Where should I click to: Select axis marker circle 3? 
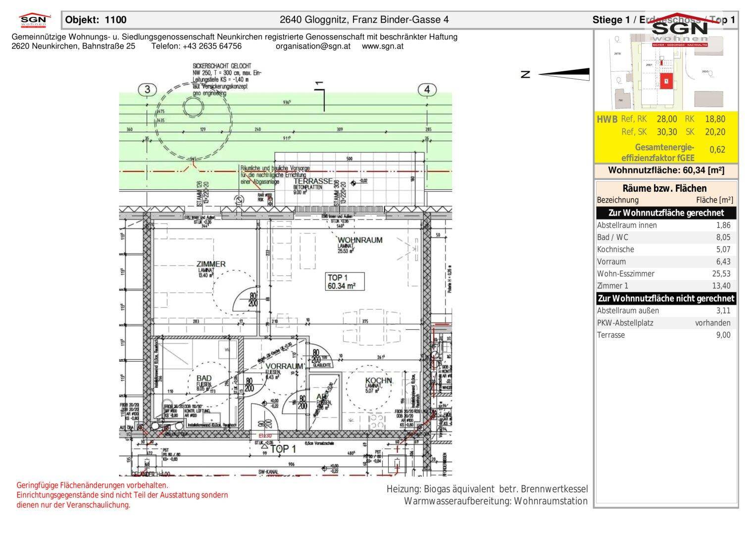147,90
